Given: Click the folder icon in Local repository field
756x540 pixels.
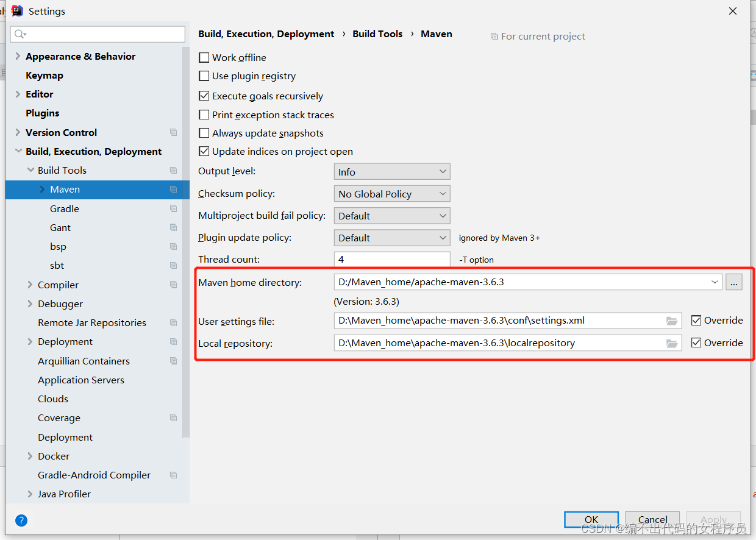Looking at the screenshot, I should (x=672, y=343).
